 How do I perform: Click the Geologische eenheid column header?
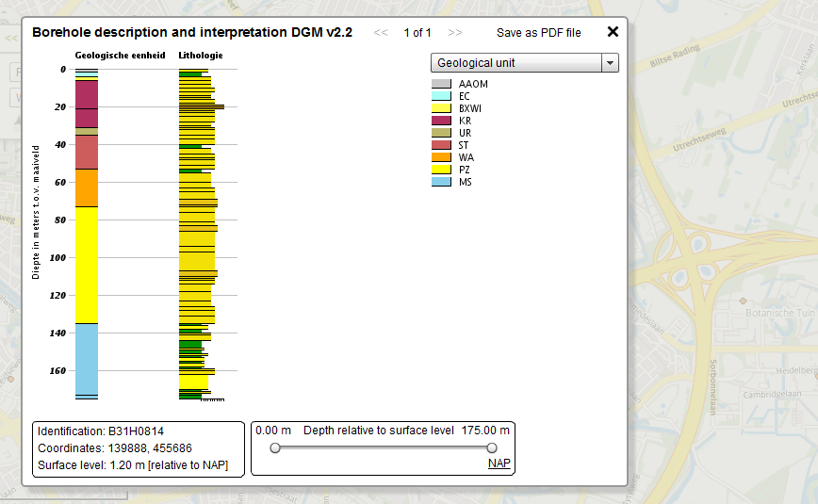(x=120, y=56)
